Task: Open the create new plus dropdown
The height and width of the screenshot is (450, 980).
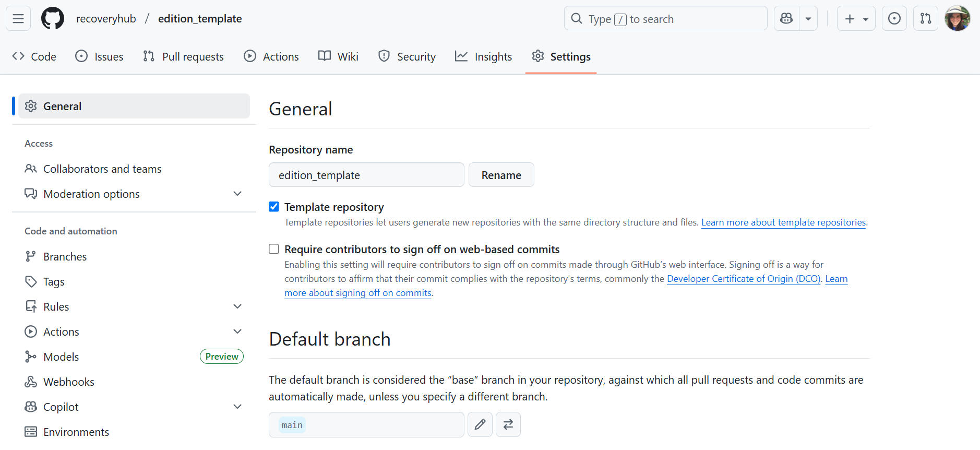Action: pos(856,19)
